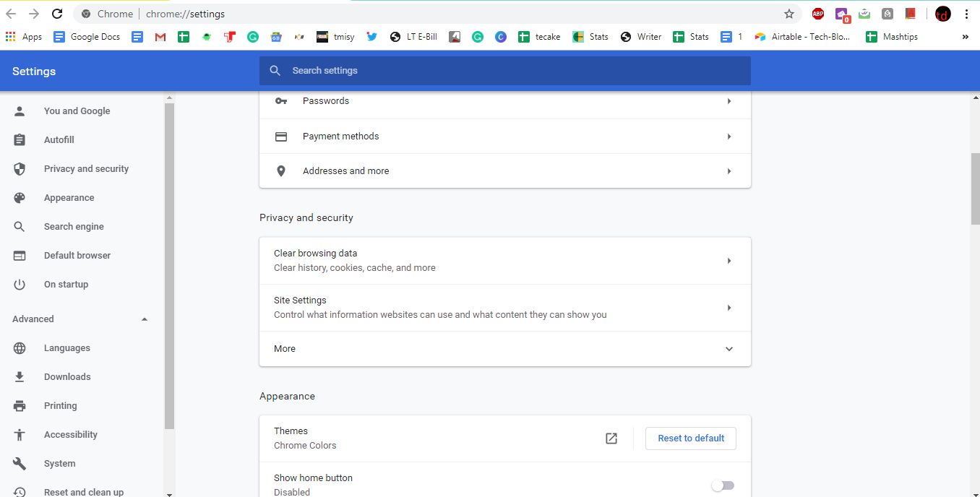Click the Autofill clipboard icon
Screen dimensions: 980x497
pyautogui.click(x=20, y=140)
